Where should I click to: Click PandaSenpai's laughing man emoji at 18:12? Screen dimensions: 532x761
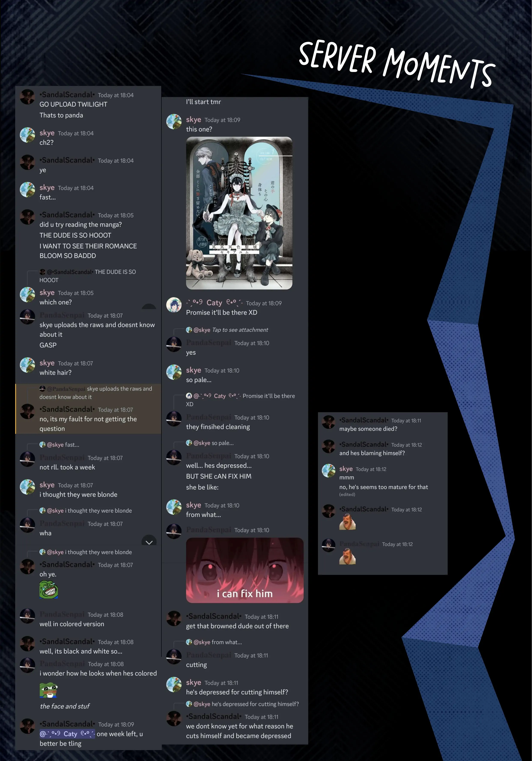[x=347, y=556]
